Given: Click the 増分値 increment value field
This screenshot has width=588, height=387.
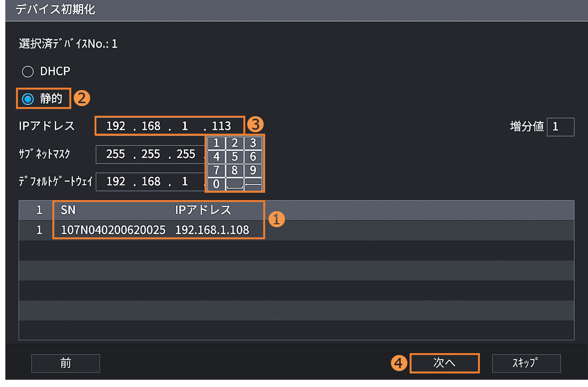Looking at the screenshot, I should [560, 127].
